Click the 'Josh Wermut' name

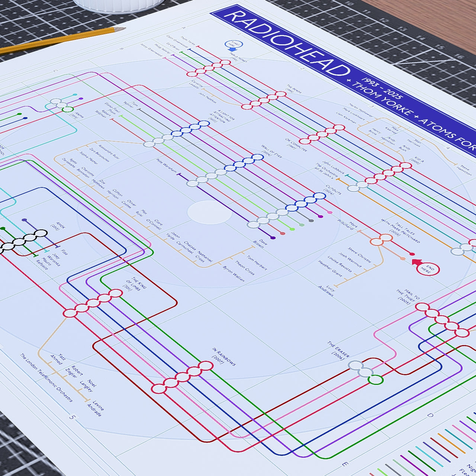click(350, 260)
